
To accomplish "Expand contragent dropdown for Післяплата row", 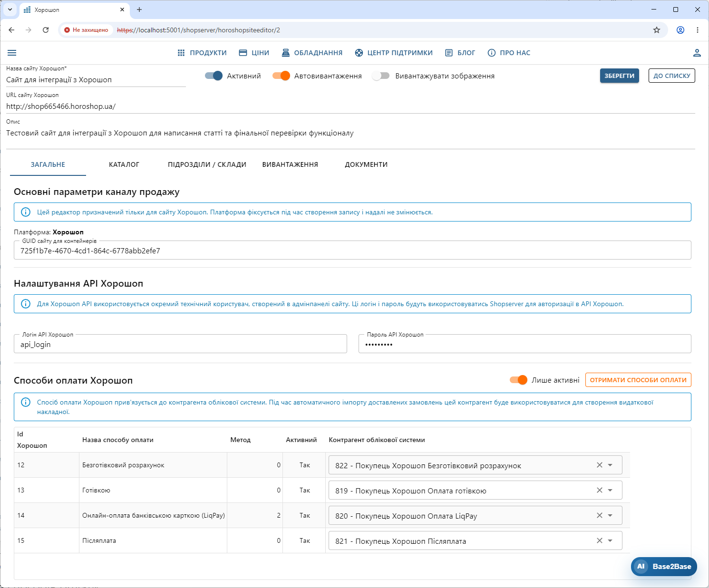I will point(610,540).
